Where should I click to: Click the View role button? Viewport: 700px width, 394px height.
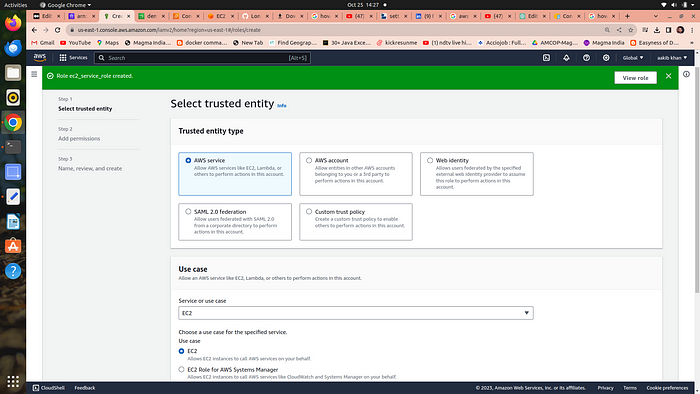point(635,78)
